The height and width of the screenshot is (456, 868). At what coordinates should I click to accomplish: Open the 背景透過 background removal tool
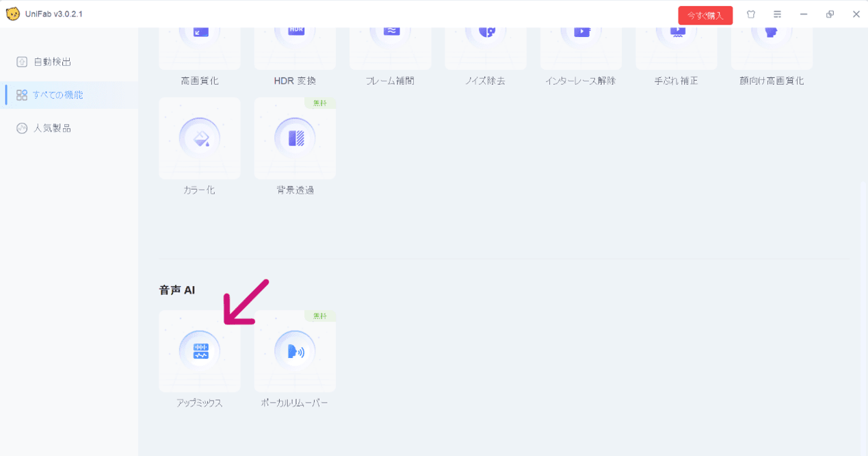[x=295, y=139]
